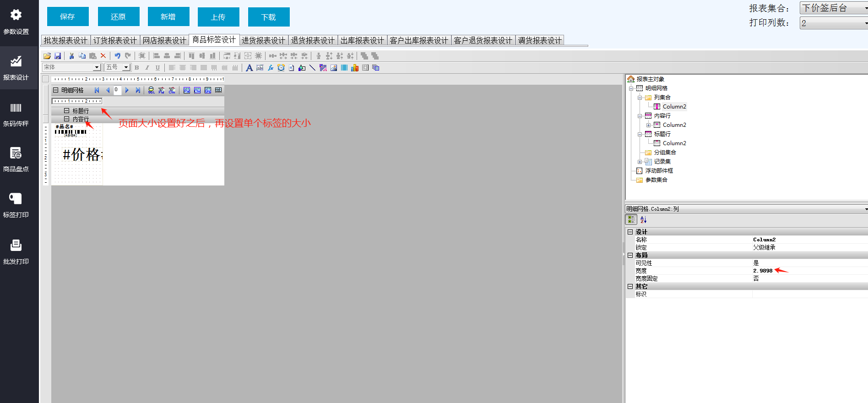Expand the 记录集 tree node
868x403 pixels.
click(640, 162)
